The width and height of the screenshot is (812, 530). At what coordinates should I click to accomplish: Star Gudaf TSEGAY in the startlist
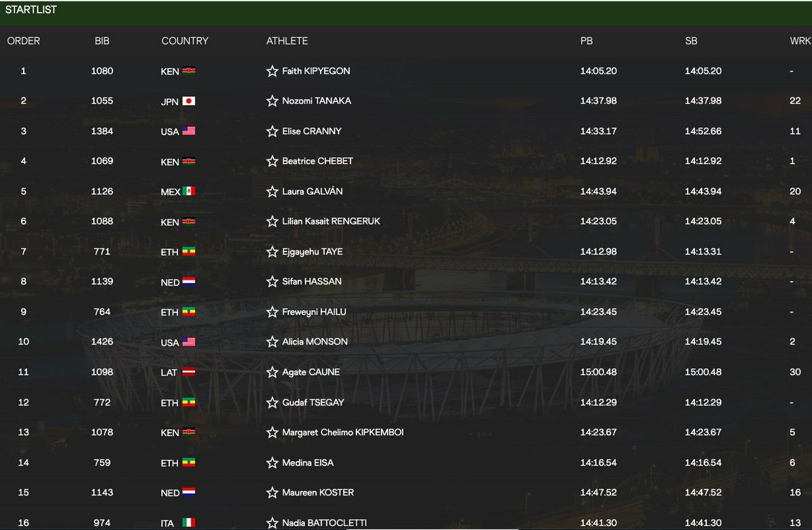click(272, 403)
